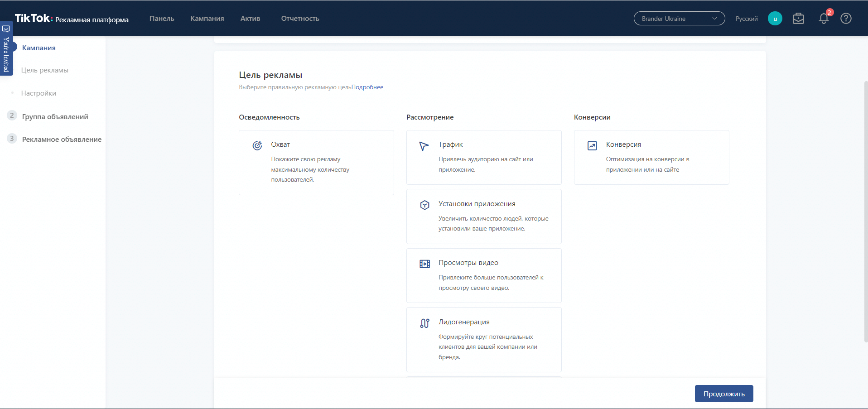Open the user avatar menu
Viewport: 868px width, 409px height.
(x=775, y=19)
